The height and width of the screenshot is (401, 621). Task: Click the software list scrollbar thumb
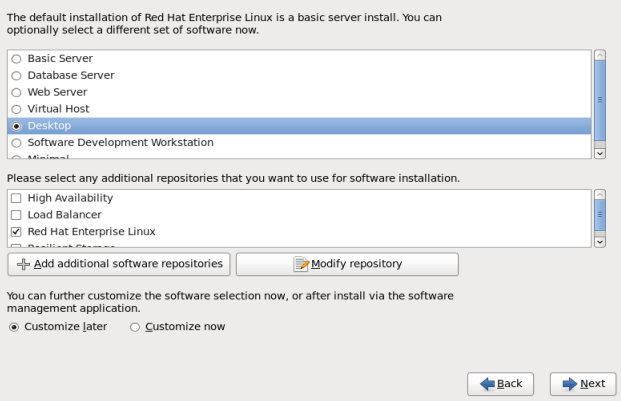point(600,101)
